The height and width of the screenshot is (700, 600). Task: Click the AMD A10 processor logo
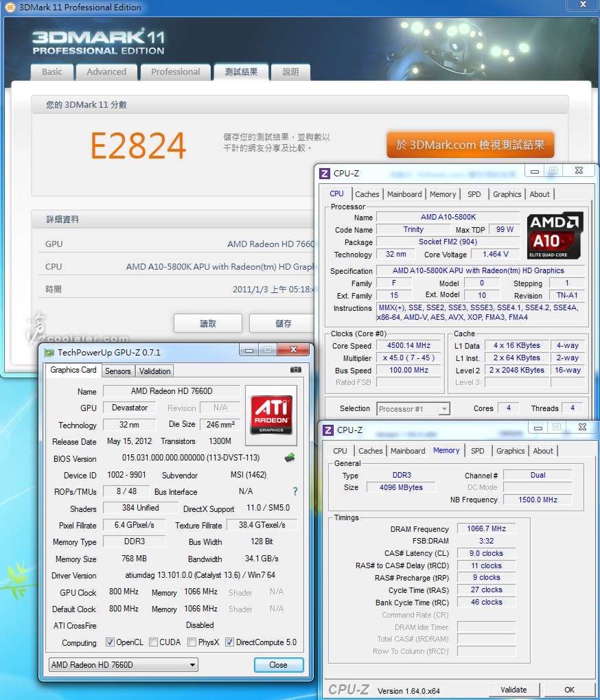point(555,235)
